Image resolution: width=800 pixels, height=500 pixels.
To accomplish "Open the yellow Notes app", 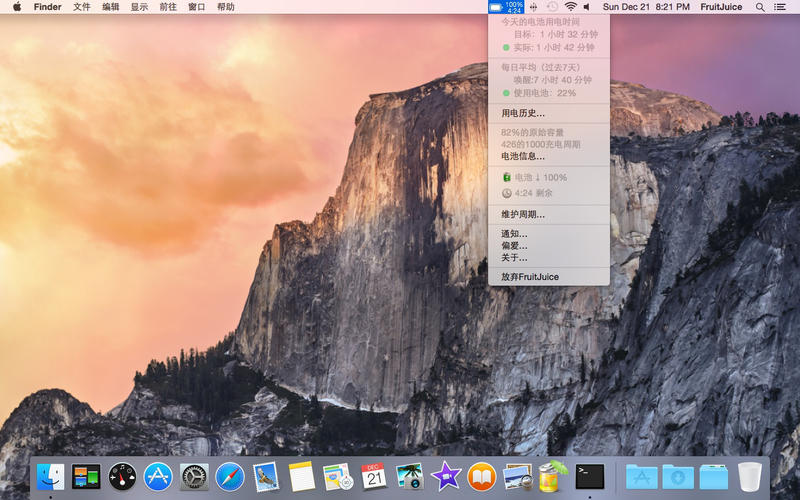I will [x=302, y=477].
